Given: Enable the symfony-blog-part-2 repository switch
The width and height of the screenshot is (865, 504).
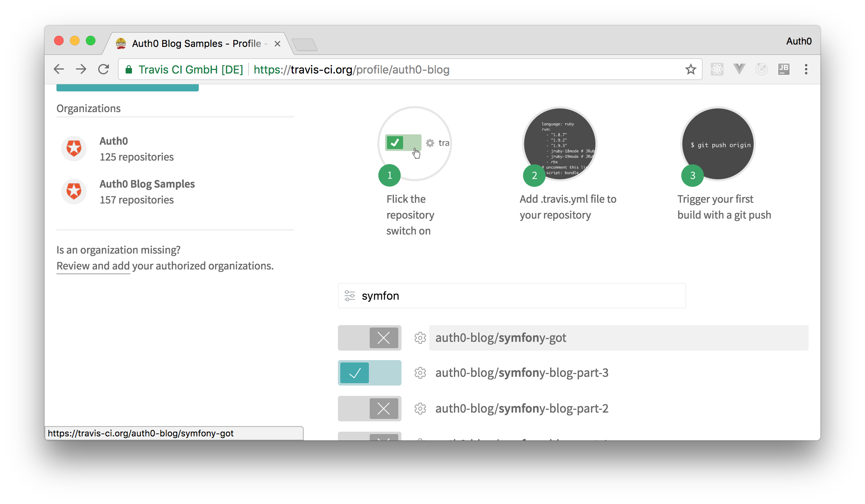Looking at the screenshot, I should tap(370, 409).
